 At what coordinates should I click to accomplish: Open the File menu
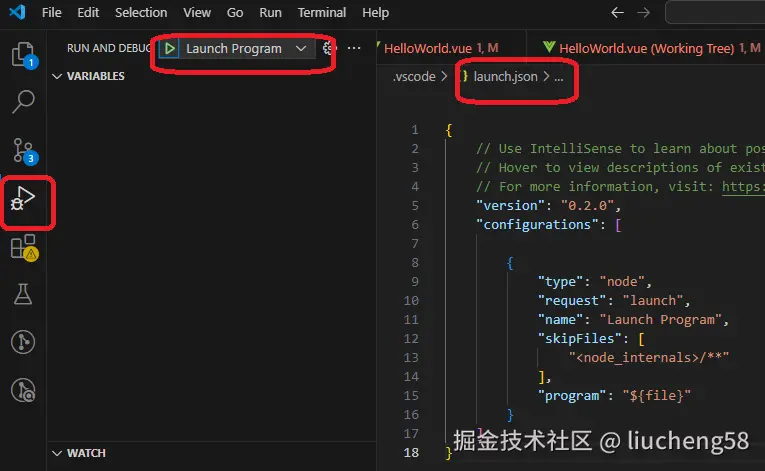click(52, 12)
